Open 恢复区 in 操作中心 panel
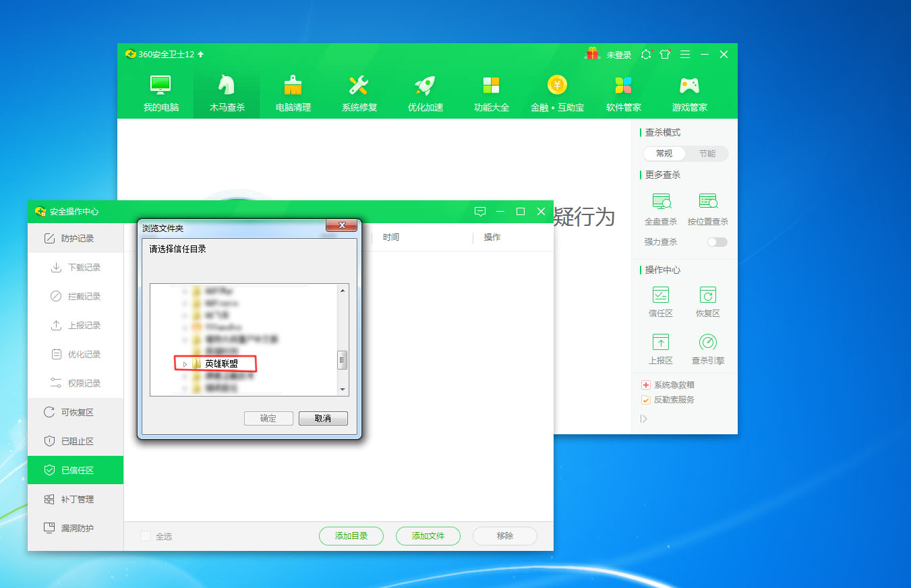This screenshot has height=588, width=911. point(707,301)
